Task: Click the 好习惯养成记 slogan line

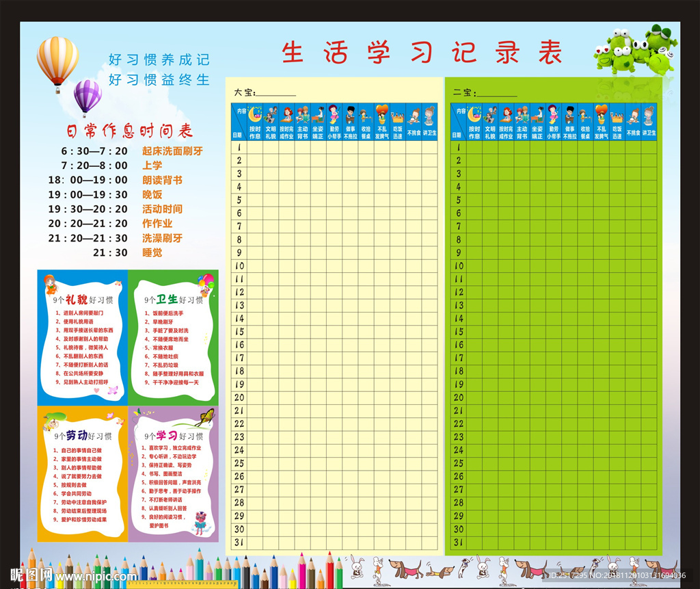Action: 159,60
